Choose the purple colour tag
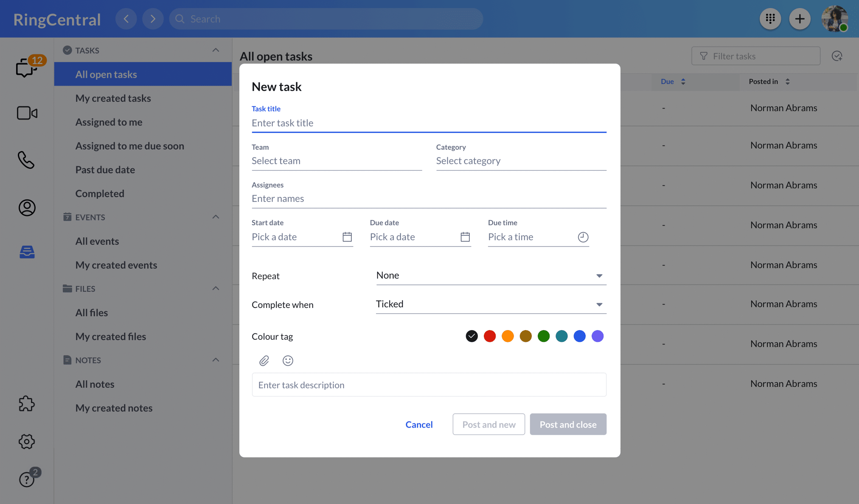This screenshot has height=504, width=859. click(x=598, y=336)
